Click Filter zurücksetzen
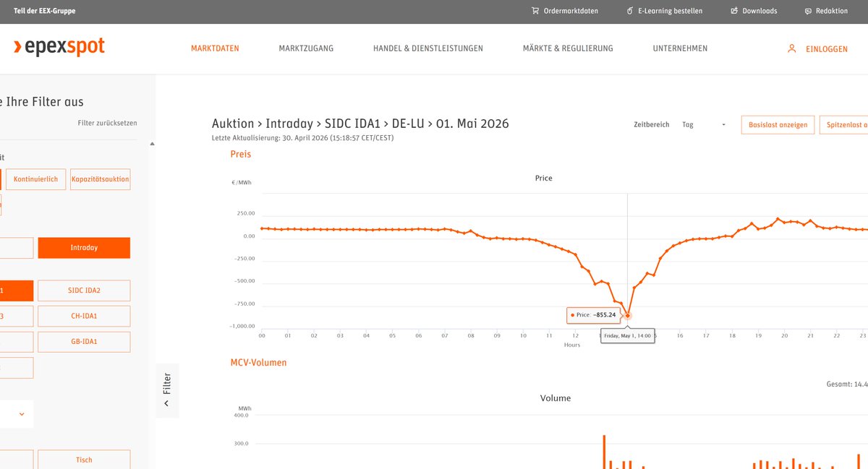 [107, 123]
